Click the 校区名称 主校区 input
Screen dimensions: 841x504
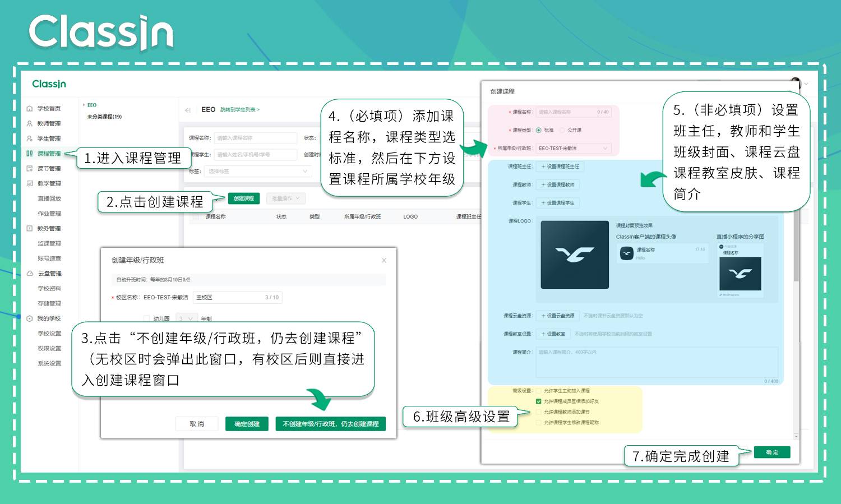click(x=237, y=298)
